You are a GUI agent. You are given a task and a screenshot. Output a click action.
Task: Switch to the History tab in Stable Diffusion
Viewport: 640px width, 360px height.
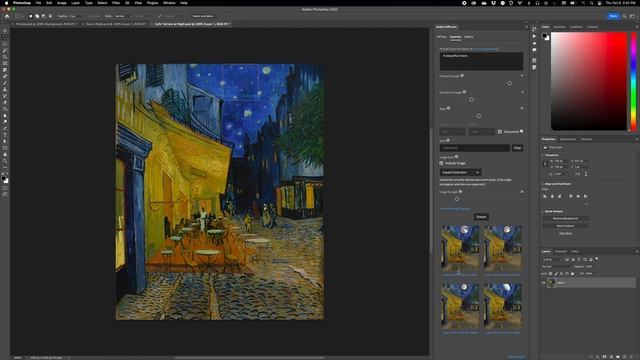tap(469, 37)
